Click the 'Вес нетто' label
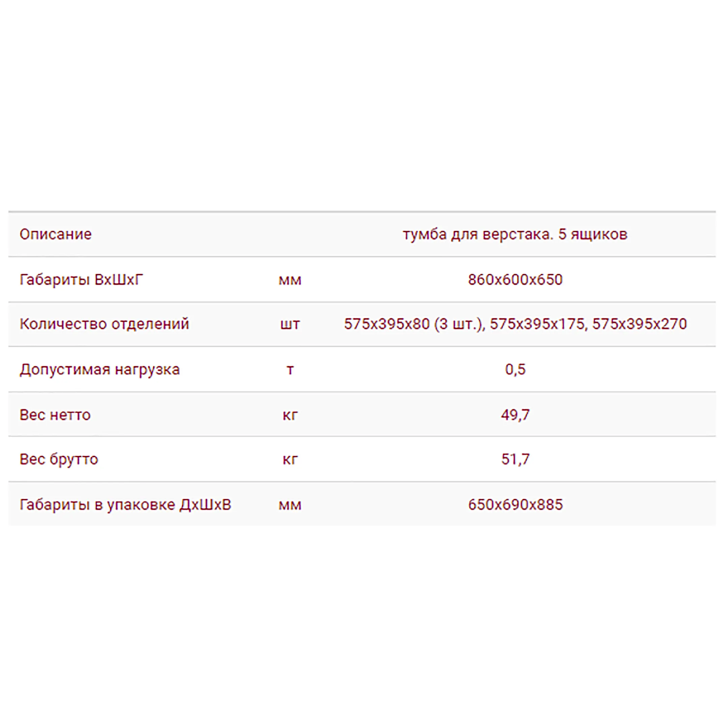This screenshot has width=728, height=728. [x=55, y=415]
